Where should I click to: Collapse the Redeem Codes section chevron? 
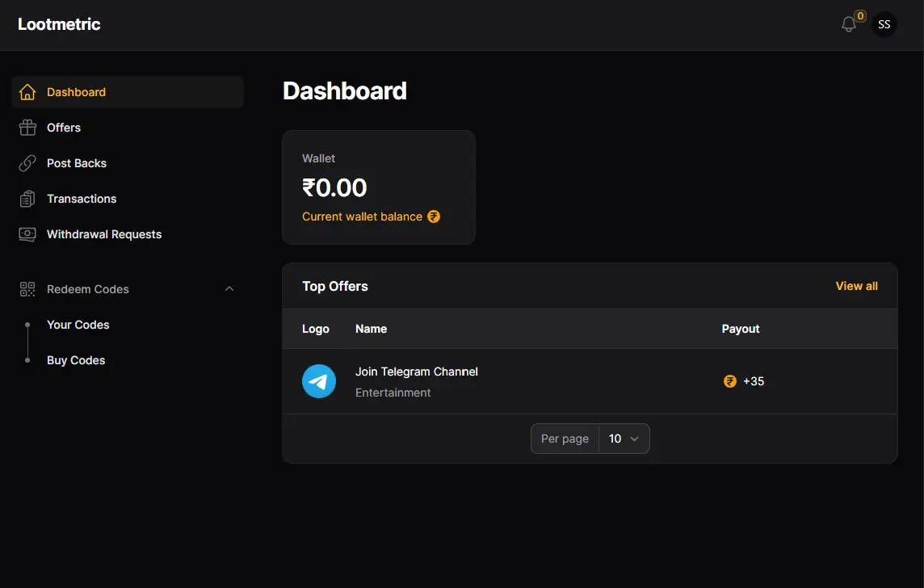[x=229, y=288]
